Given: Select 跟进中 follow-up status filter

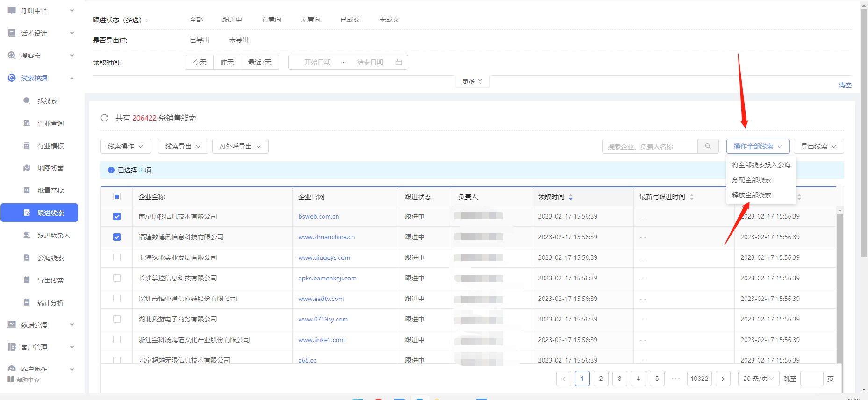Looking at the screenshot, I should point(232,20).
